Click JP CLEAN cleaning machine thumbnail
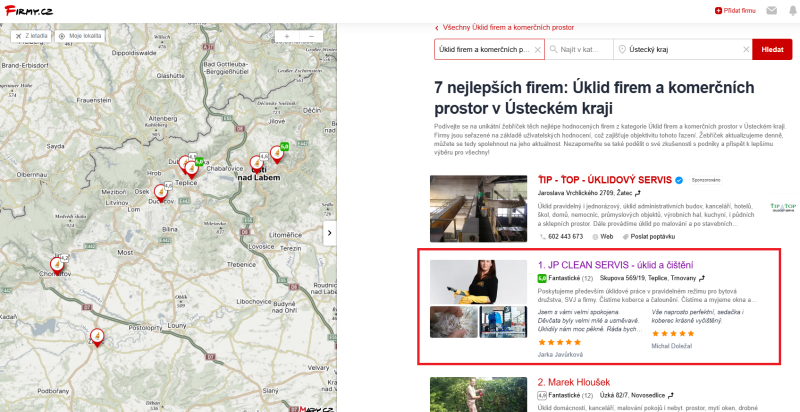Viewport: 800px width, 412px height. (x=503, y=322)
